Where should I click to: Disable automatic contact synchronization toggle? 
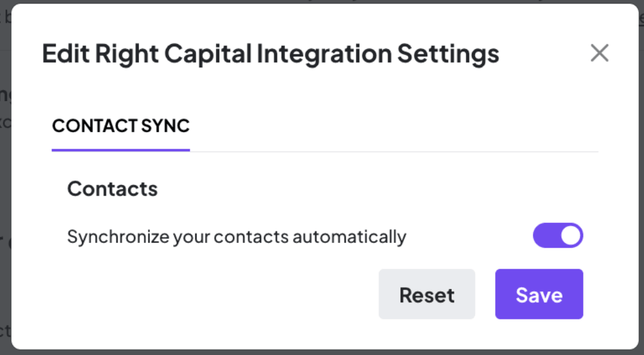[x=558, y=236]
